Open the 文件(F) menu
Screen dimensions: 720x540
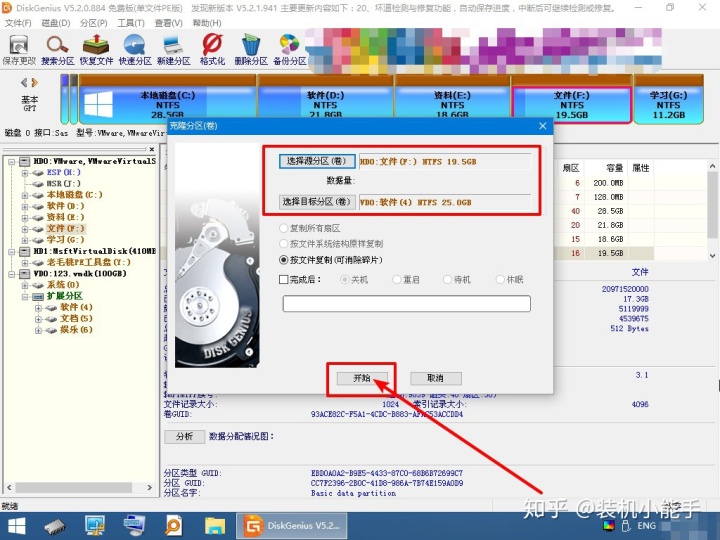point(18,23)
